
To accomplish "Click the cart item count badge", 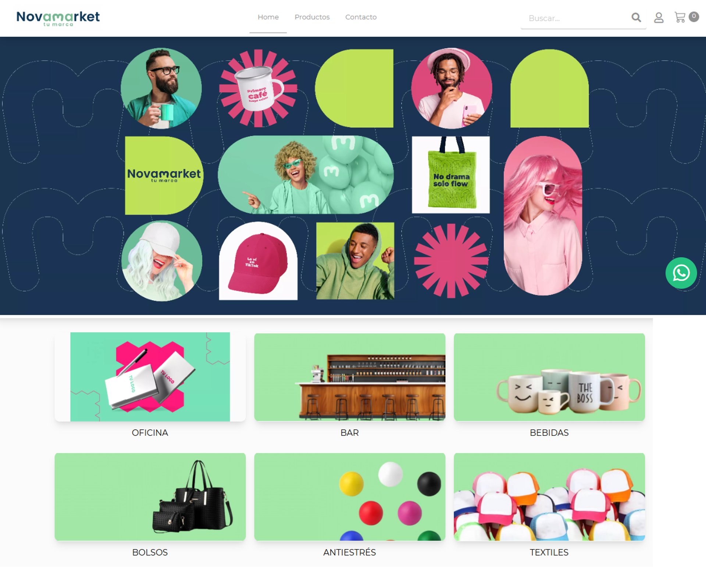I will [693, 17].
